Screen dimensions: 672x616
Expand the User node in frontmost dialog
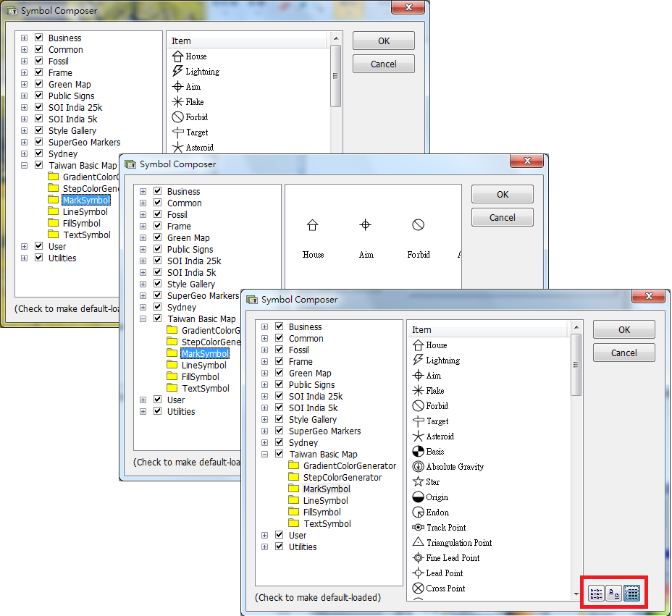click(x=264, y=536)
